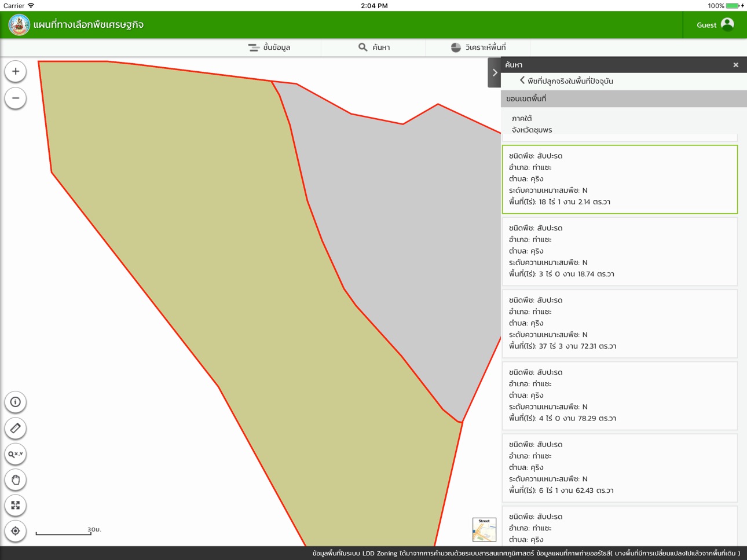Select result card with 18 ไร่ 1 งาน 2.14 ตร.วา
The height and width of the screenshot is (560, 747).
tap(620, 179)
